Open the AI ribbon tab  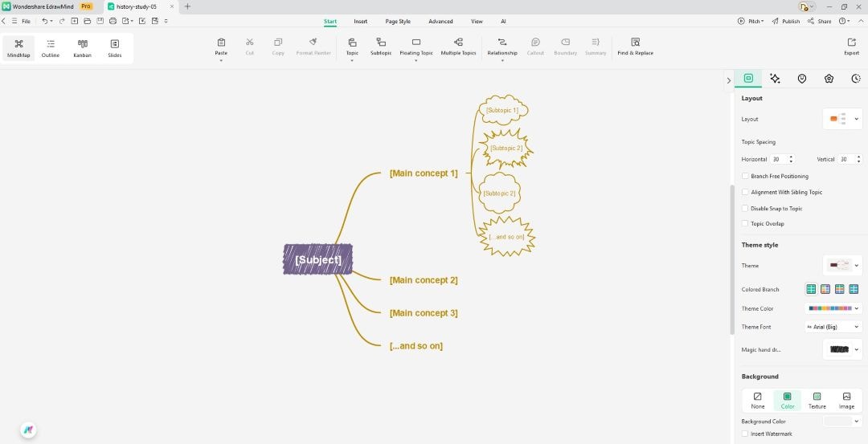click(503, 22)
